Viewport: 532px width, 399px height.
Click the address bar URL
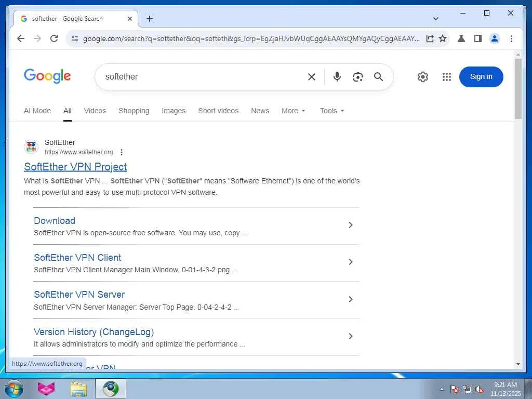click(x=251, y=38)
